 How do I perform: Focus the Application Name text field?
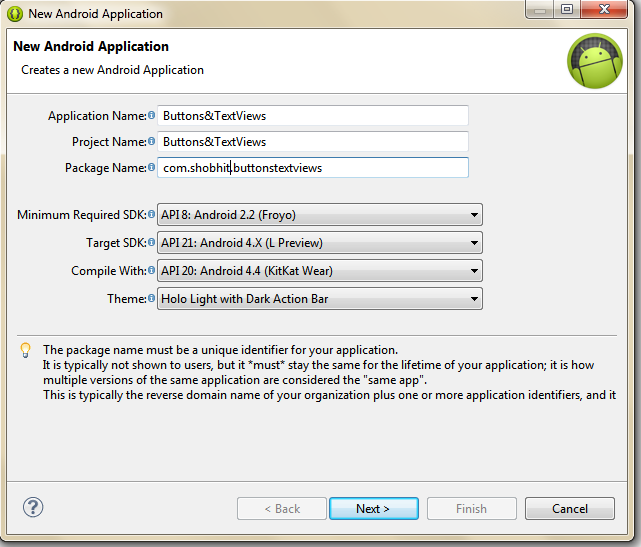(313, 116)
